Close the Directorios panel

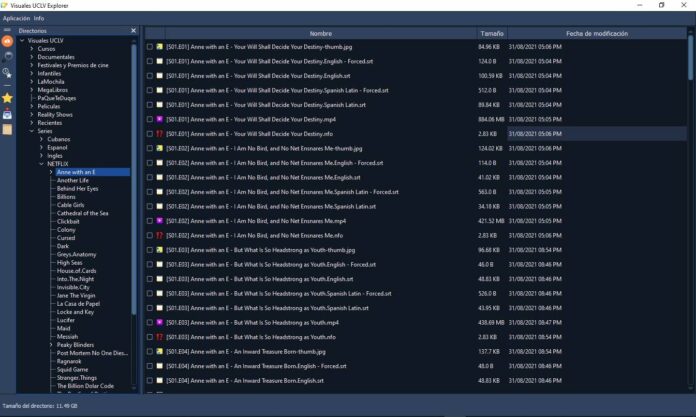point(133,31)
